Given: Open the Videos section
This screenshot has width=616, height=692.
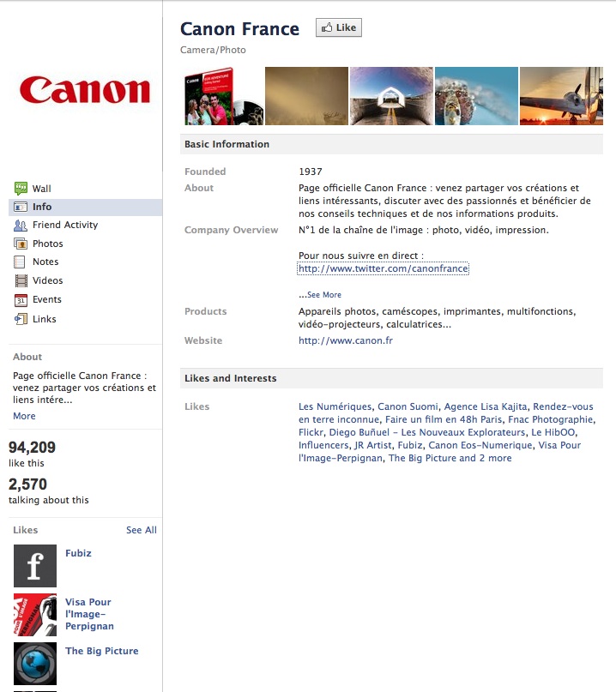Looking at the screenshot, I should [48, 280].
